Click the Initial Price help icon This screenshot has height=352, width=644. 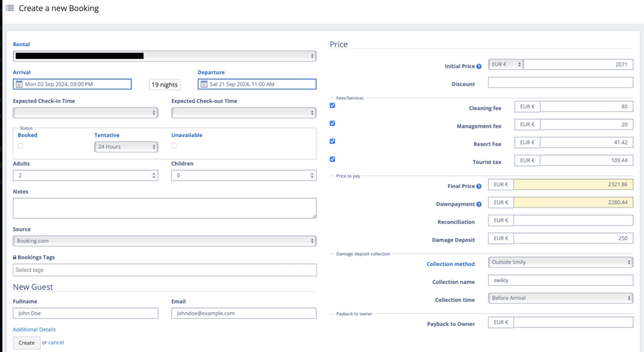[x=479, y=67]
